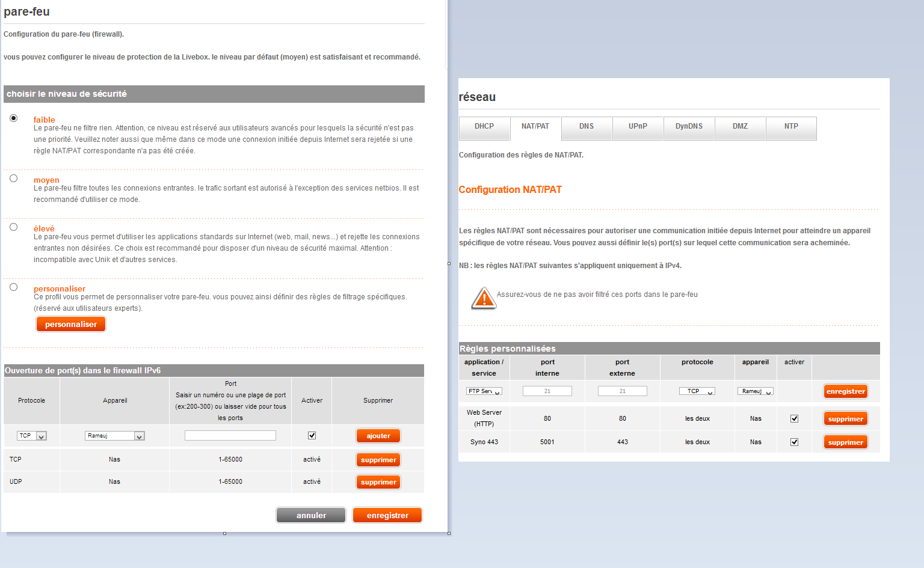924x568 pixels.
Task: Choose the élevé security level radio button
Action: coord(13,227)
